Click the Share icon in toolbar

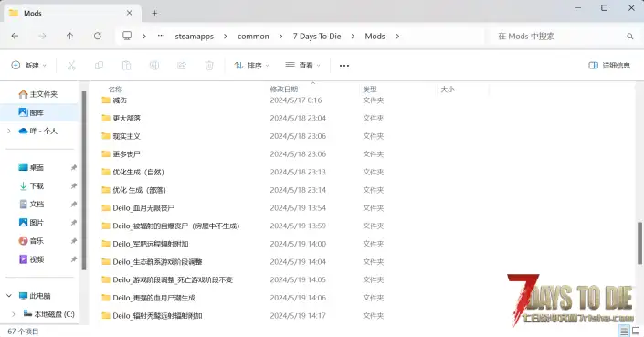182,65
